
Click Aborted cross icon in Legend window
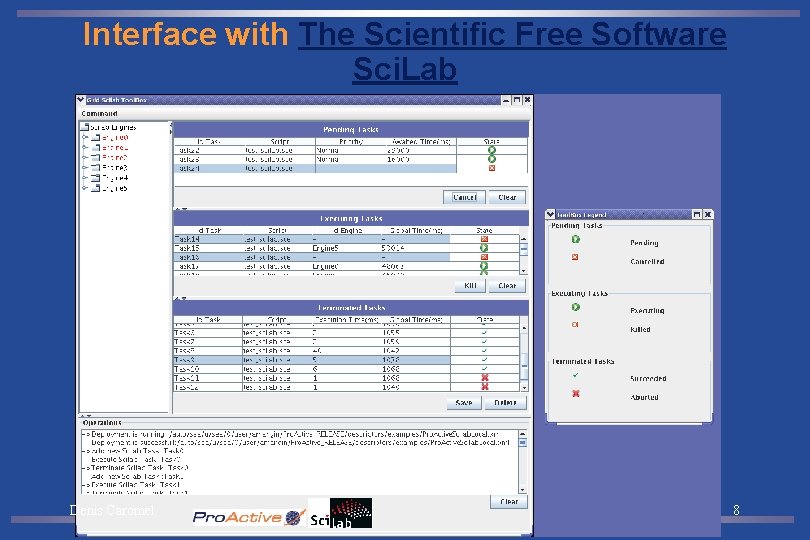575,393
